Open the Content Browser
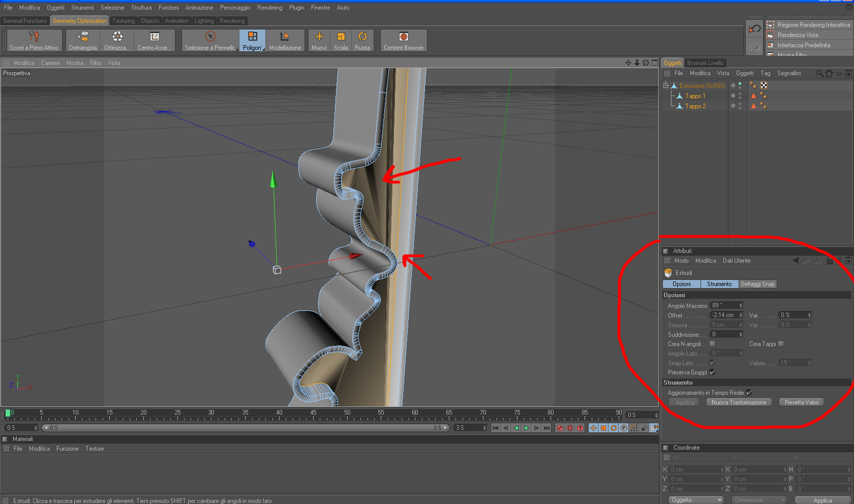 [404, 40]
